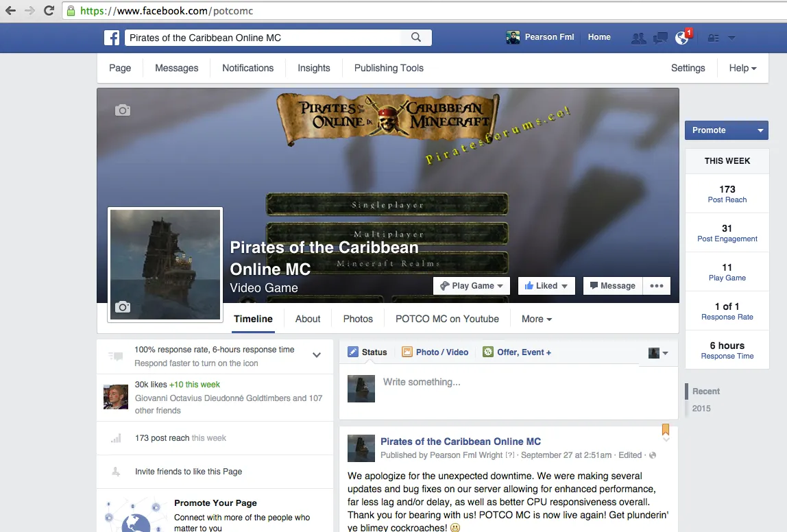
Task: Open the friend requests icon
Action: (x=638, y=38)
